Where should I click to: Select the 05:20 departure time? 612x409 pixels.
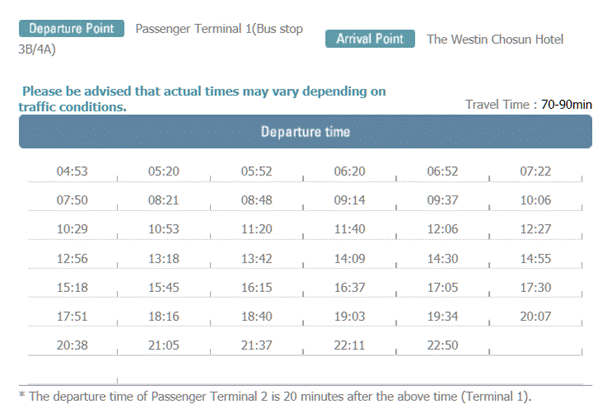[164, 171]
